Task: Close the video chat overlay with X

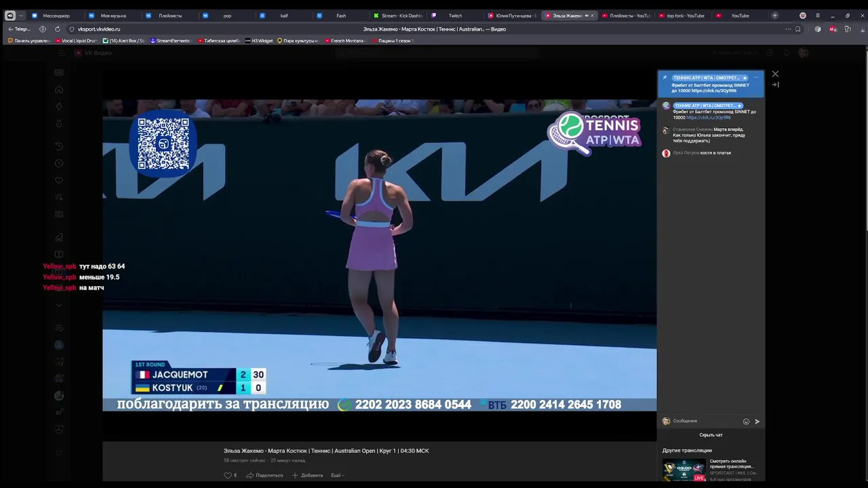Action: [775, 74]
